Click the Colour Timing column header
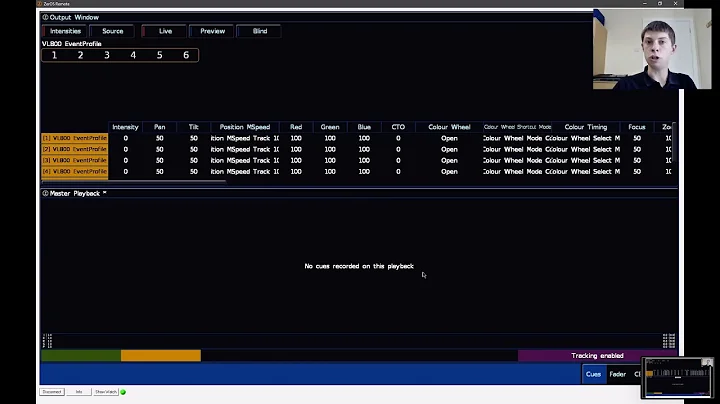This screenshot has width=720, height=404. point(586,127)
